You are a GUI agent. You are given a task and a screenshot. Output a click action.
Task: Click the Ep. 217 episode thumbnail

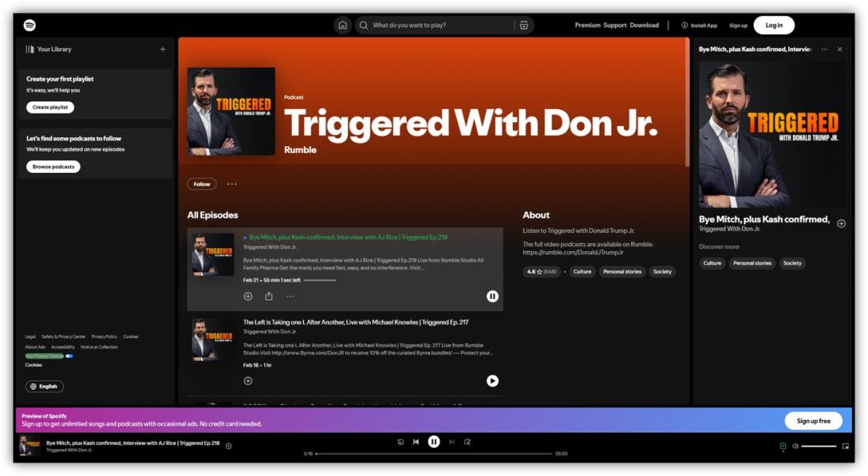(213, 340)
